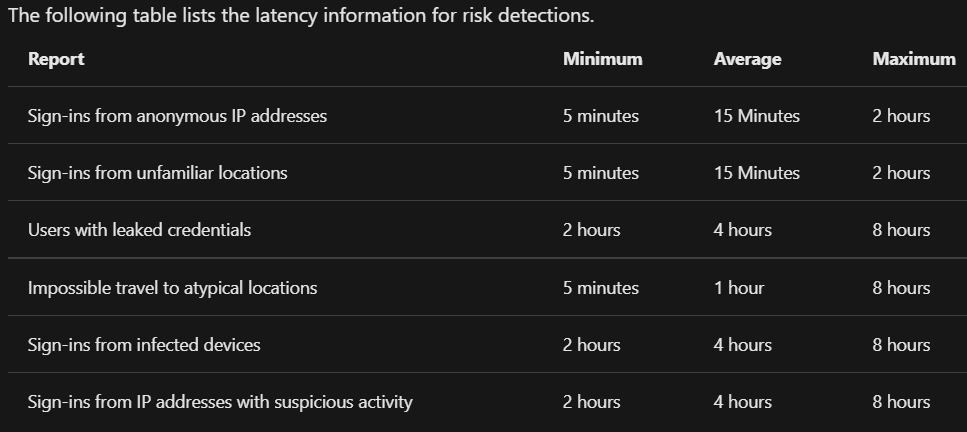Click the Minimum column header
This screenshot has width=967, height=432.
pos(602,59)
